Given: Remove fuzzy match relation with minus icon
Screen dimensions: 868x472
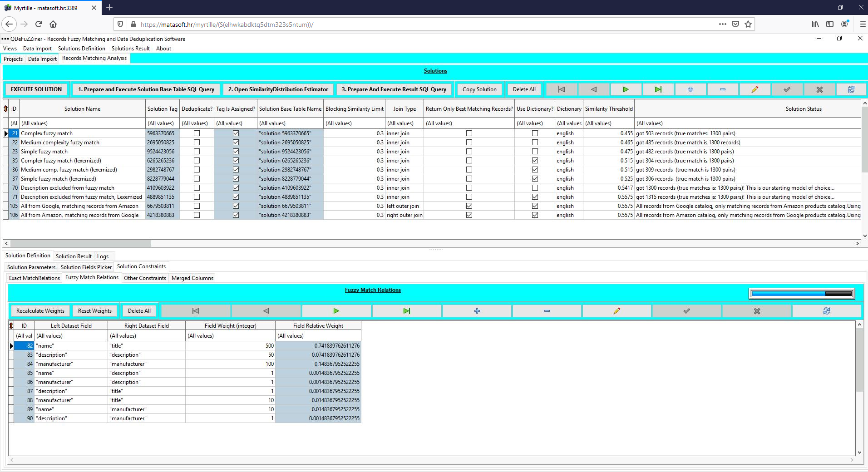Looking at the screenshot, I should [x=547, y=311].
